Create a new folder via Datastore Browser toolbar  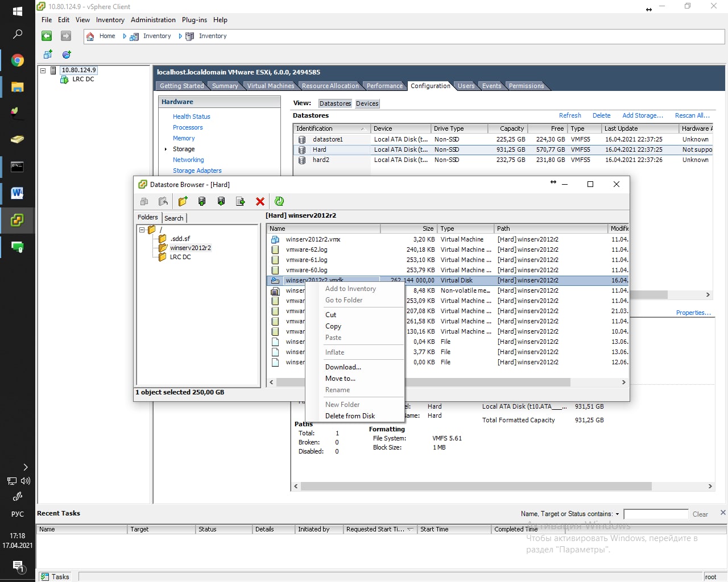[183, 201]
